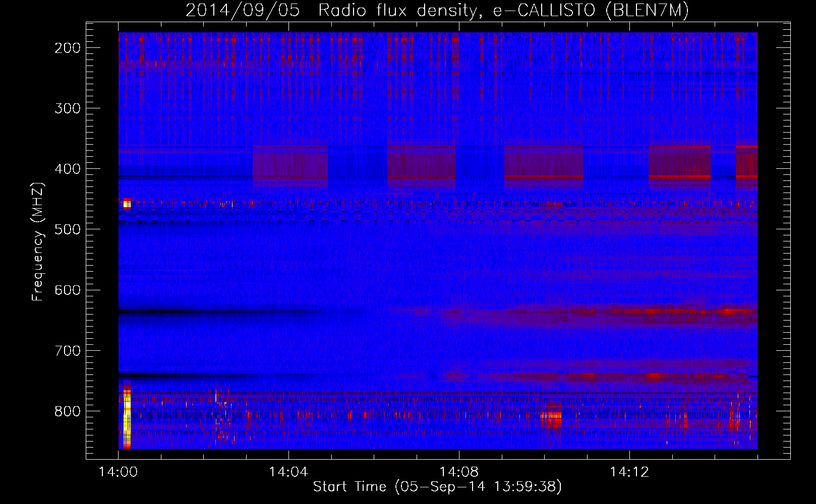Click the 'Start Time (05-Sep-14 13:59:38)' label
816x504 pixels.
point(437,487)
